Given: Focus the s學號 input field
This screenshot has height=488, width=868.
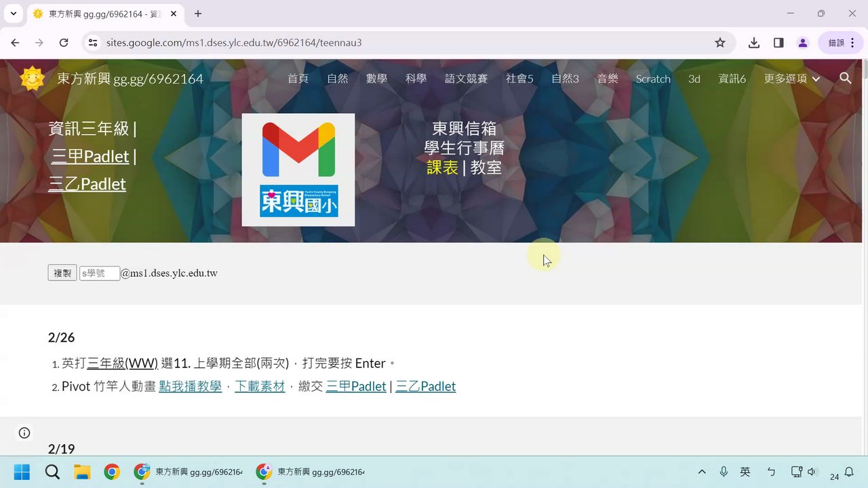Looking at the screenshot, I should (x=100, y=273).
